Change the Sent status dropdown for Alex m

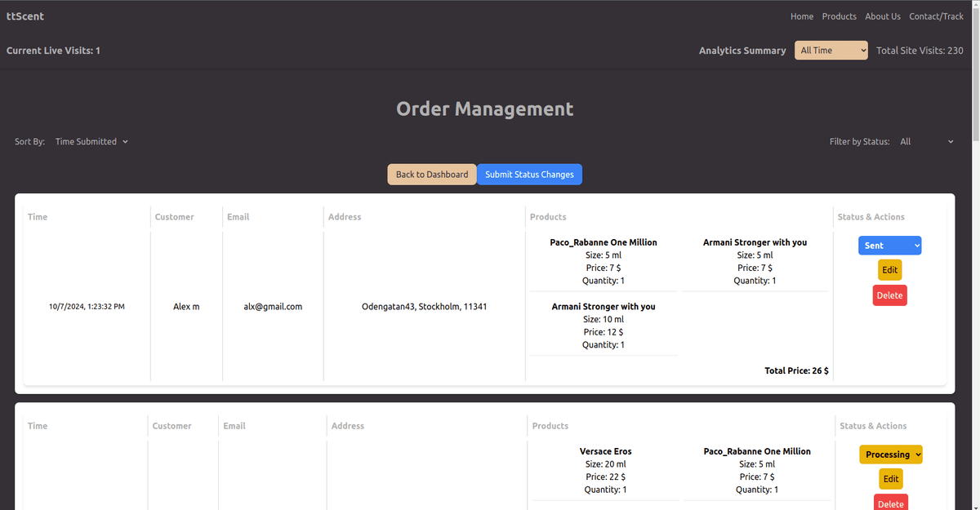point(890,246)
